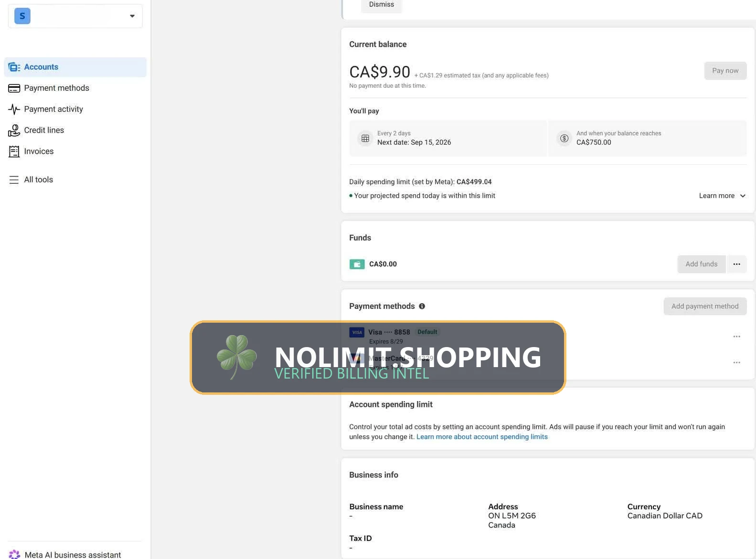Open the account selector dropdown arrow

(132, 16)
